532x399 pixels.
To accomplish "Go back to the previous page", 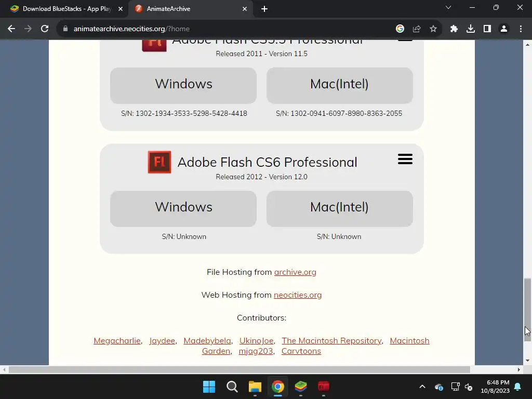I will 11,29.
